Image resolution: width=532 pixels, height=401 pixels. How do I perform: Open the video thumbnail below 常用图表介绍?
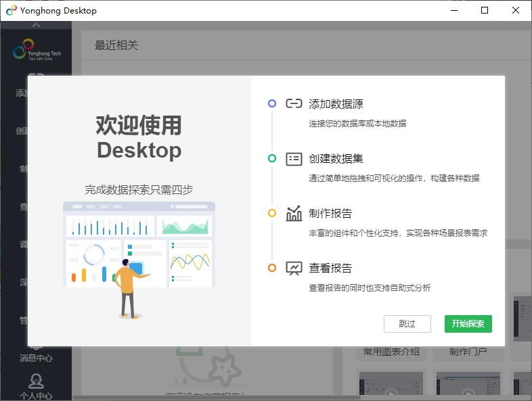click(391, 383)
